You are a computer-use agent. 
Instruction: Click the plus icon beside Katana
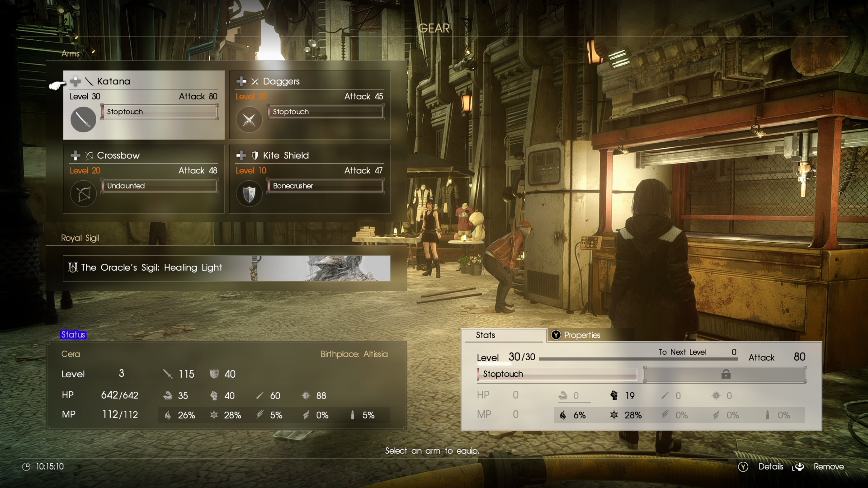pyautogui.click(x=75, y=81)
